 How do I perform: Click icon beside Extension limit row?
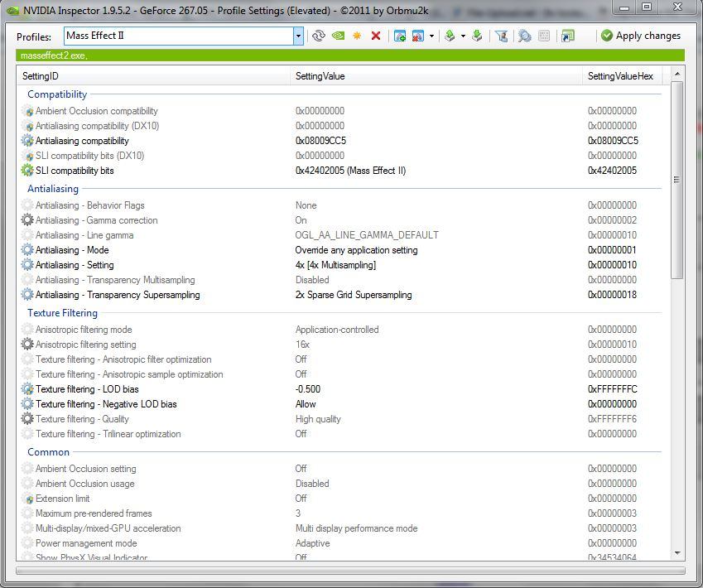click(x=27, y=499)
